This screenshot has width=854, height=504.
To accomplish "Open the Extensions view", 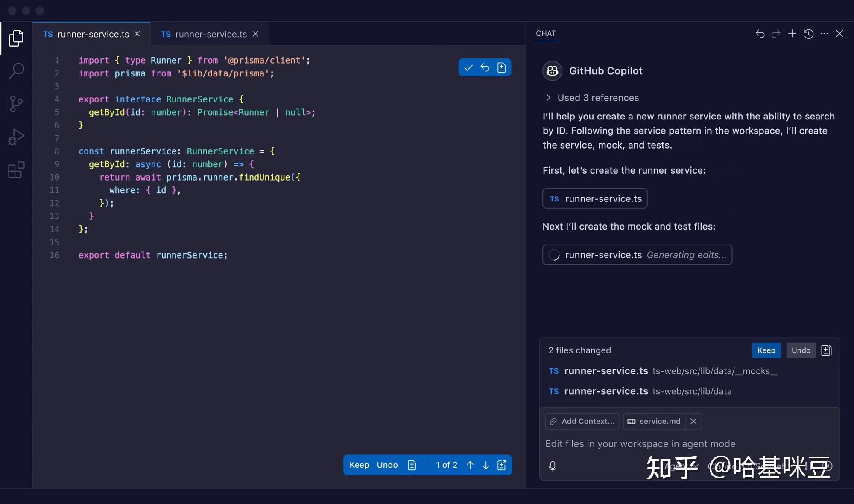I will click(16, 170).
